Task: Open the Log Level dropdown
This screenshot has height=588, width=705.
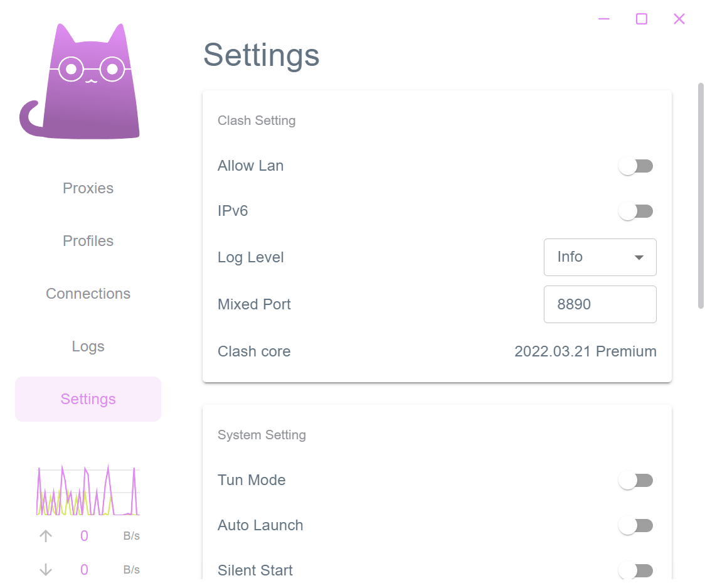Action: pyautogui.click(x=600, y=257)
